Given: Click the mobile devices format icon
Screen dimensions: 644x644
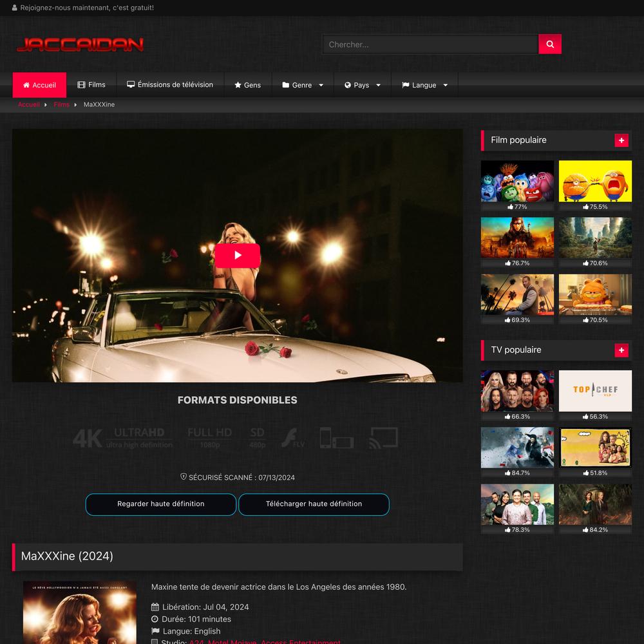Looking at the screenshot, I should click(337, 438).
